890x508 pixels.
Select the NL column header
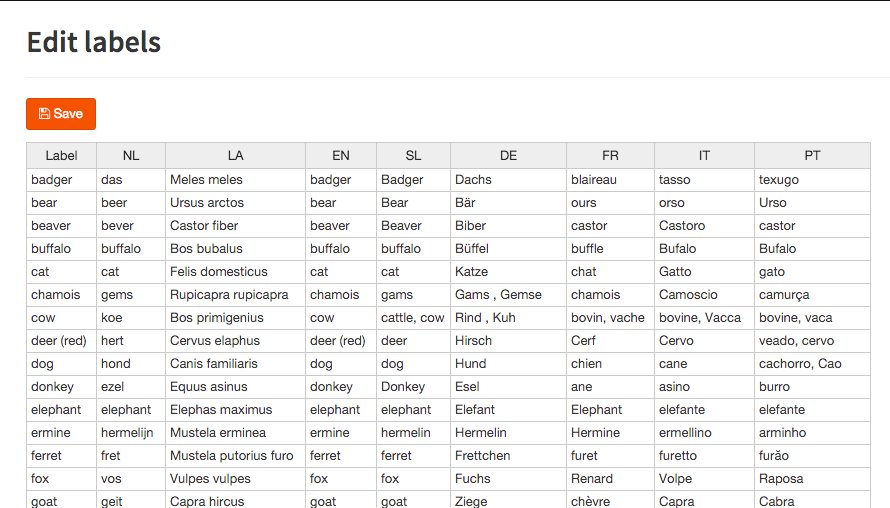(x=131, y=156)
